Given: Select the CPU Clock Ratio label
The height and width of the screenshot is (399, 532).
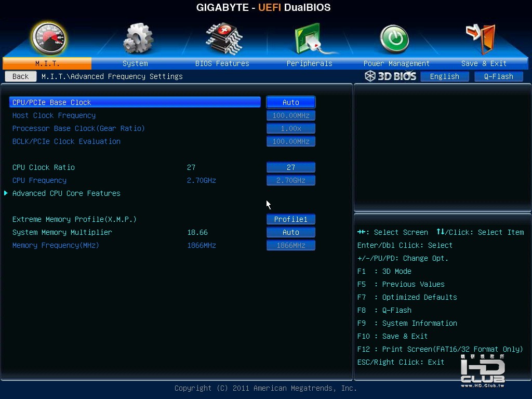Looking at the screenshot, I should tap(44, 167).
